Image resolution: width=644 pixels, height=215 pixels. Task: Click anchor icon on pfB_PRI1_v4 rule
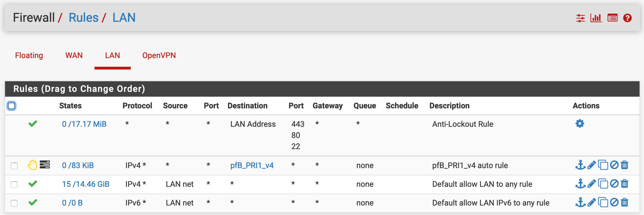(x=580, y=165)
